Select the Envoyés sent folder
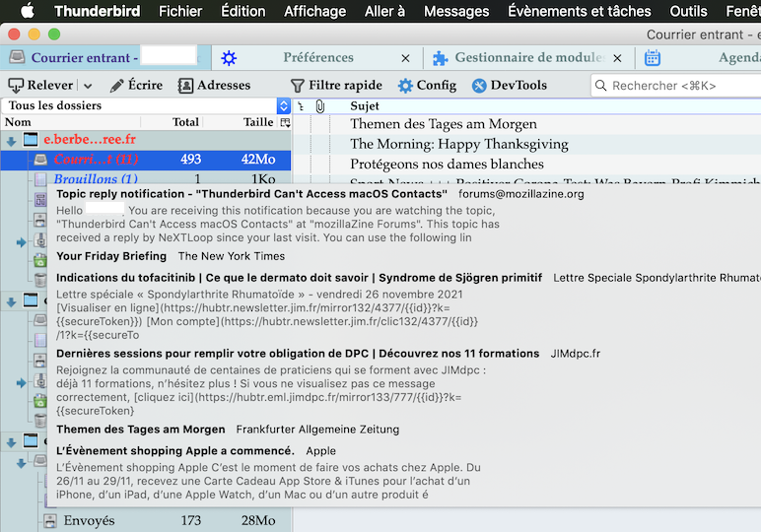The width and height of the screenshot is (761, 532). pos(89,520)
